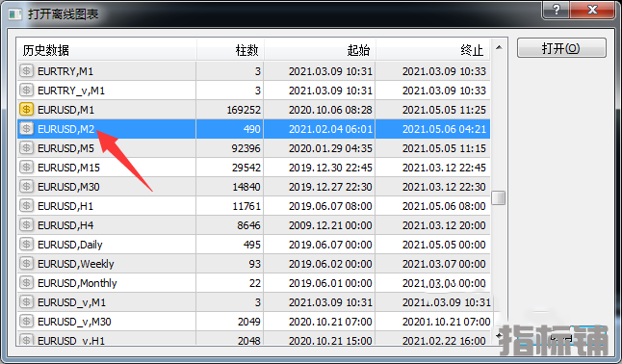This screenshot has width=622, height=364.
Task: Click the 打开(O) button
Action: point(561,48)
